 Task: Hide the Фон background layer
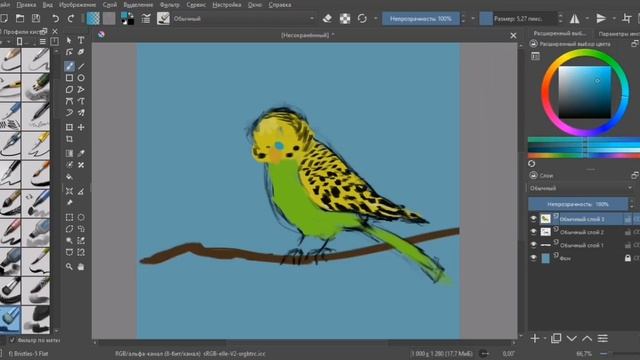(x=533, y=258)
